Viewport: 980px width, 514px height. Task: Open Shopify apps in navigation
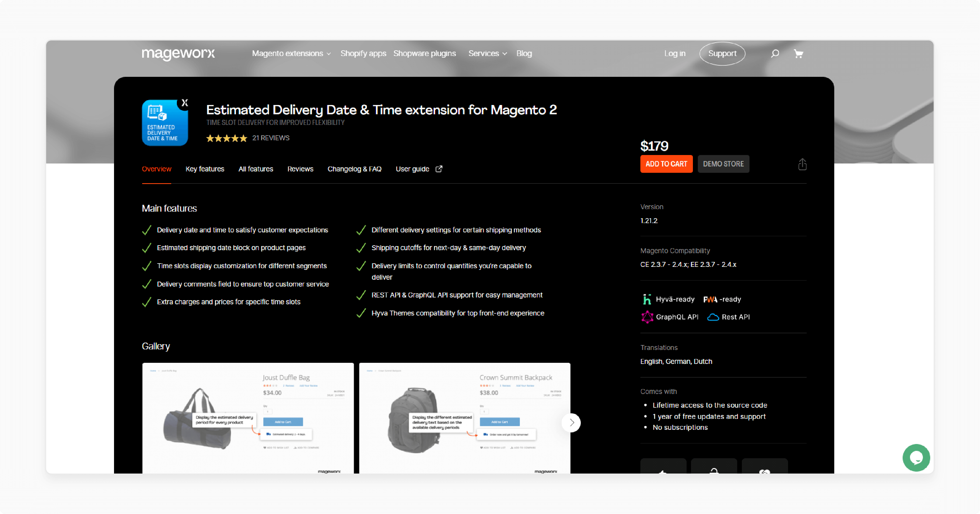[363, 54]
